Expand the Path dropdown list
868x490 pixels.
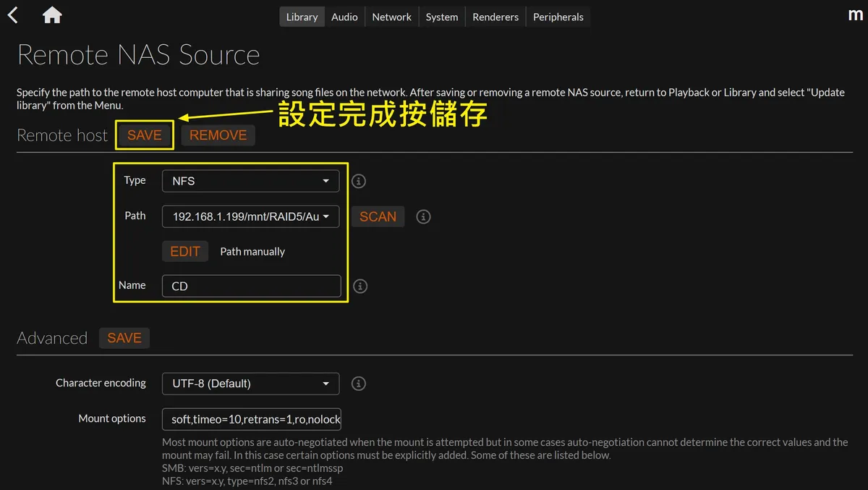pos(250,216)
